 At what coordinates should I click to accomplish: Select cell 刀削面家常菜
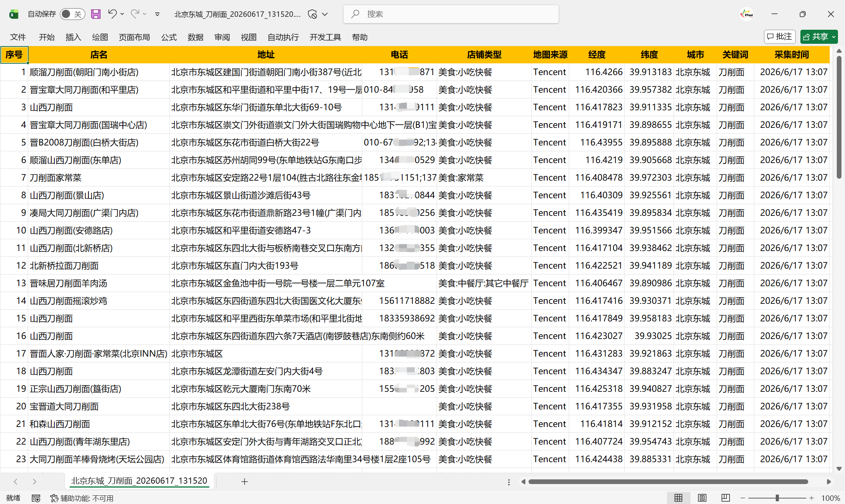(99, 178)
